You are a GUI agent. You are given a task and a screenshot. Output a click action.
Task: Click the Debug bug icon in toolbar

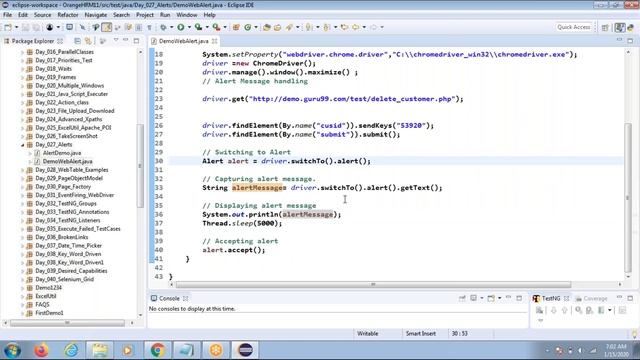click(x=163, y=27)
